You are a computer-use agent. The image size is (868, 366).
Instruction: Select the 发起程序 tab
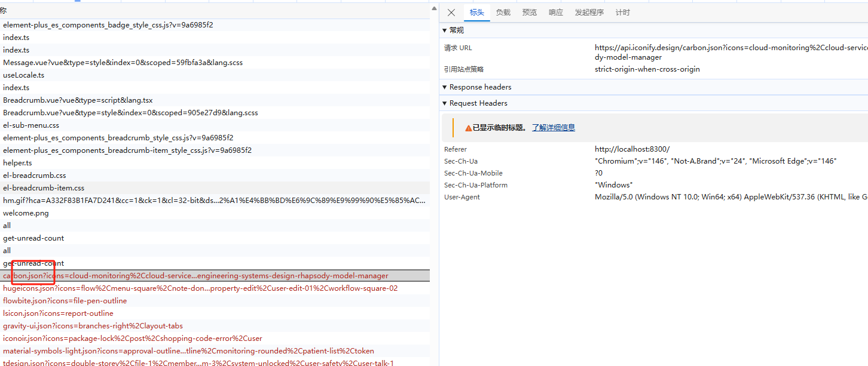(589, 13)
